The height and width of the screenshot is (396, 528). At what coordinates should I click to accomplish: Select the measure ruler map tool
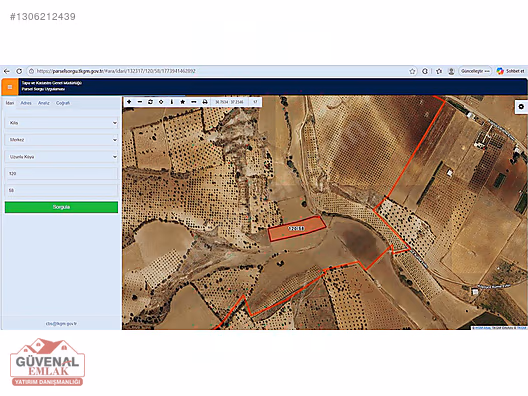(194, 102)
